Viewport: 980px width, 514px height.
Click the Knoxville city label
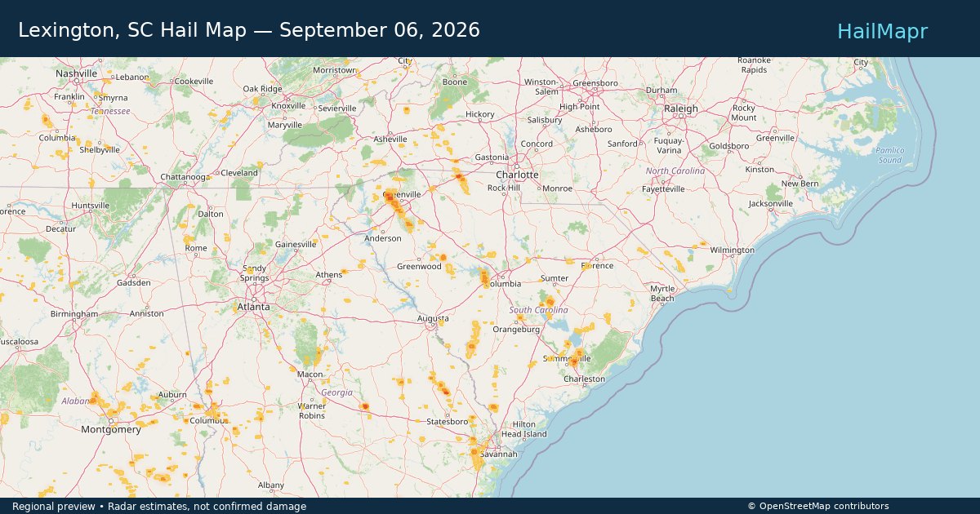point(288,106)
